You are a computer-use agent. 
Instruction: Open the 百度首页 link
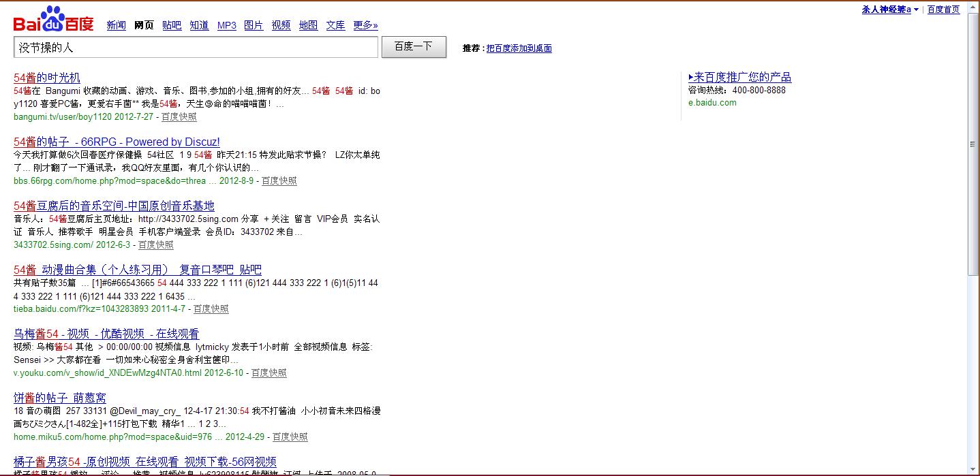pyautogui.click(x=943, y=10)
